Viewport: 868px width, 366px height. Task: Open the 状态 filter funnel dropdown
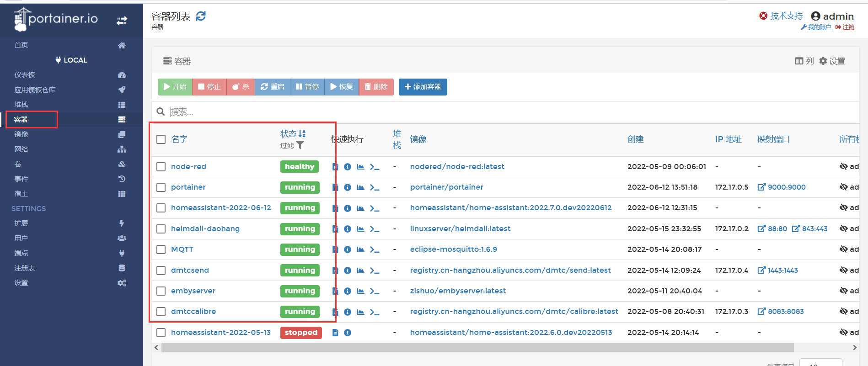point(300,145)
